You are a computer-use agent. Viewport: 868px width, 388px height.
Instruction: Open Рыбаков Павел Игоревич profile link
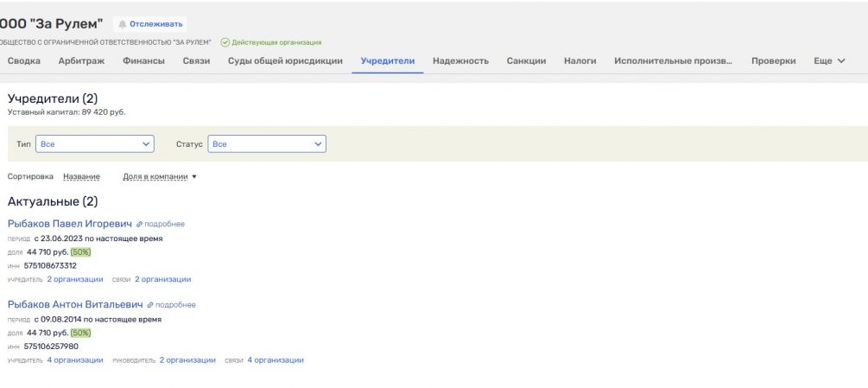(x=69, y=224)
